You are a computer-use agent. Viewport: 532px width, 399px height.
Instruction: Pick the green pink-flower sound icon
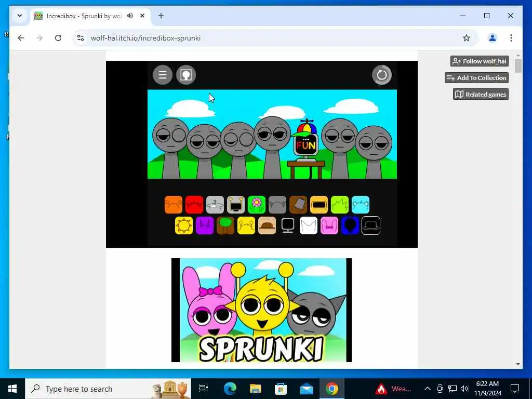coord(257,205)
